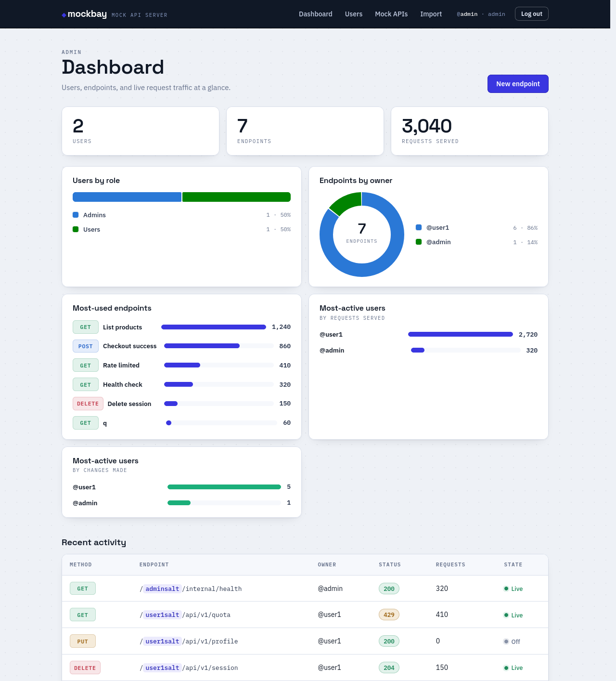This screenshot has height=681, width=616.
Task: Click the 410 requests cell
Action: click(x=442, y=615)
